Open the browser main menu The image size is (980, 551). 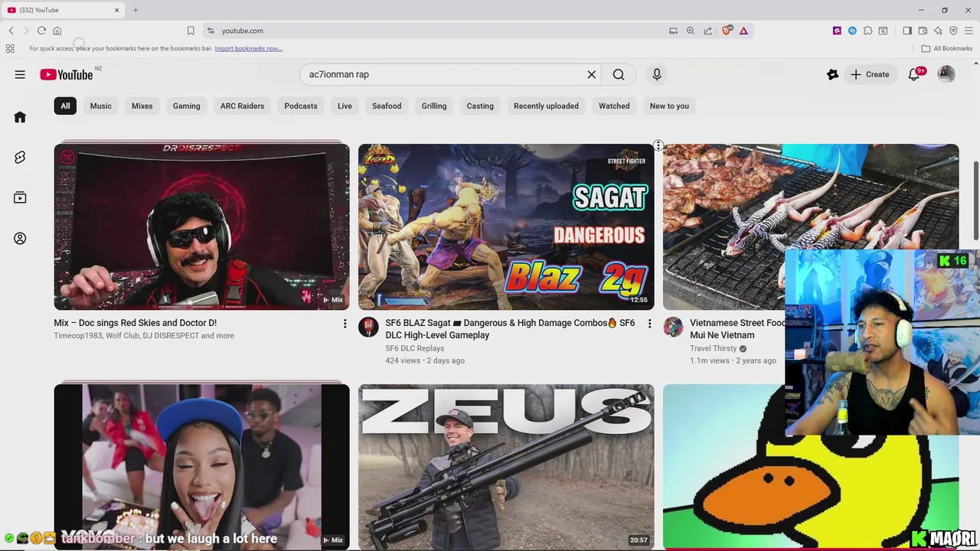[969, 31]
